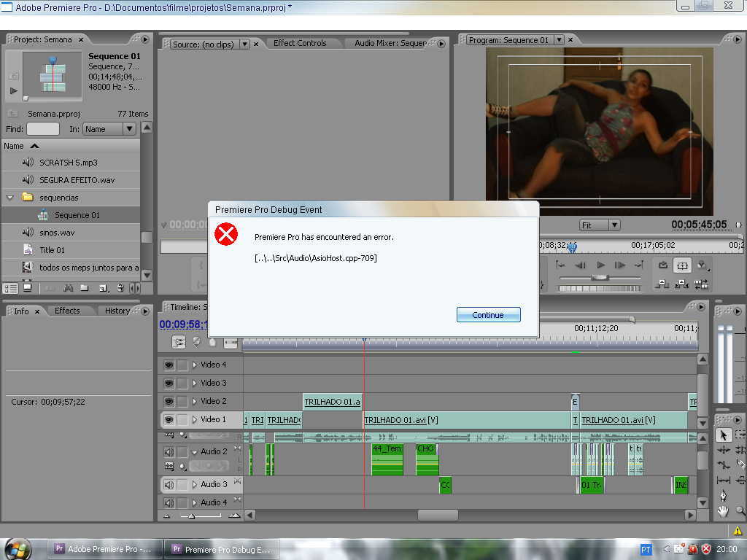This screenshot has height=560, width=747.
Task: Select the Ripple Edit tool
Action: [x=723, y=449]
